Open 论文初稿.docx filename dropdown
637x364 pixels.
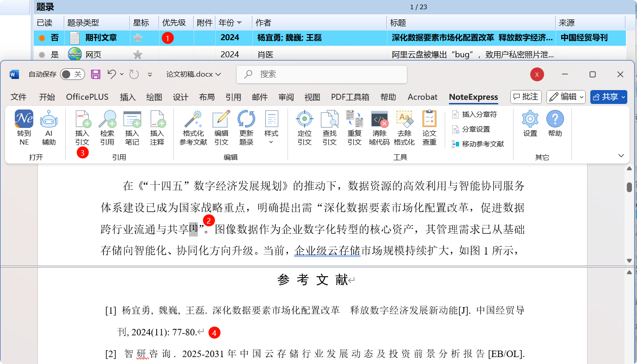194,74
